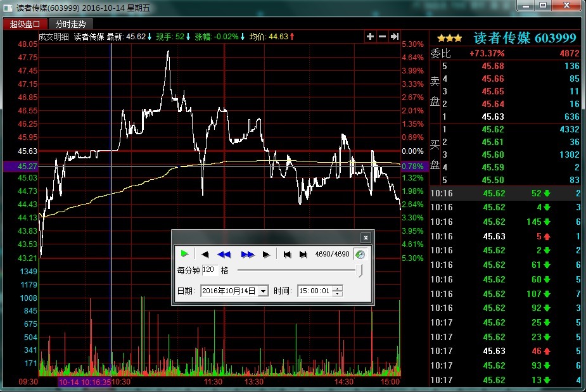586x392 pixels.
Task: Click the replay speed slider handle
Action: (360, 270)
